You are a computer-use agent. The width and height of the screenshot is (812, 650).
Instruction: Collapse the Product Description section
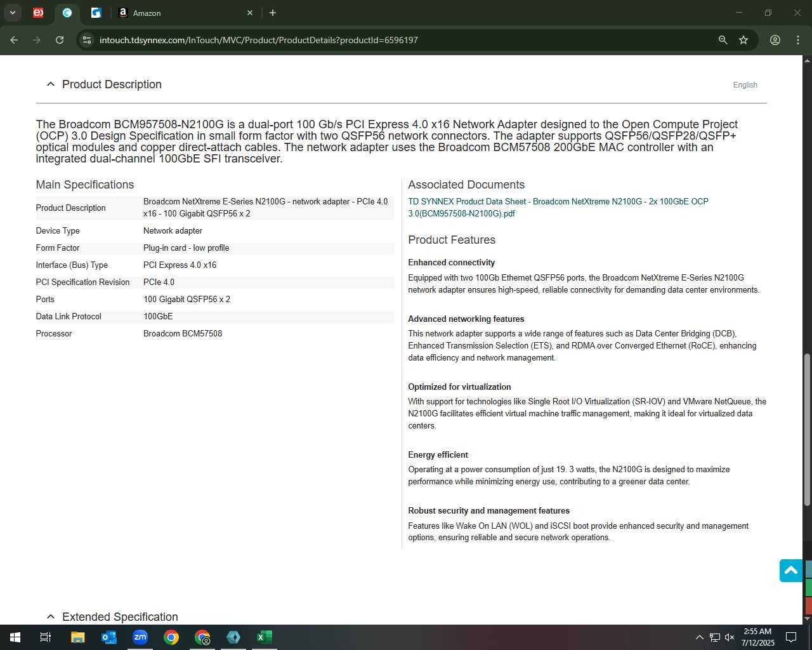[x=51, y=84]
